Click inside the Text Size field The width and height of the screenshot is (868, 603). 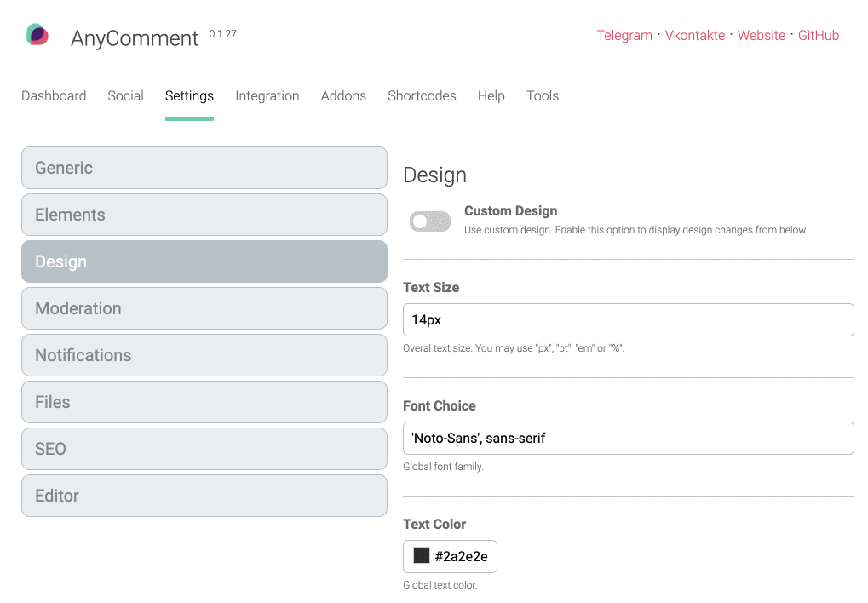[x=628, y=319]
